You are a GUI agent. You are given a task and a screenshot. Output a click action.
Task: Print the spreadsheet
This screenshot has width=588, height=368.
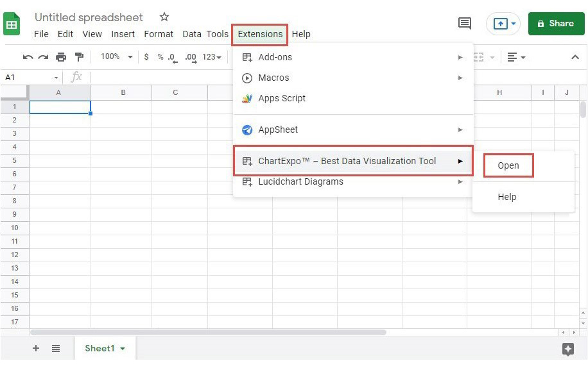click(x=61, y=57)
